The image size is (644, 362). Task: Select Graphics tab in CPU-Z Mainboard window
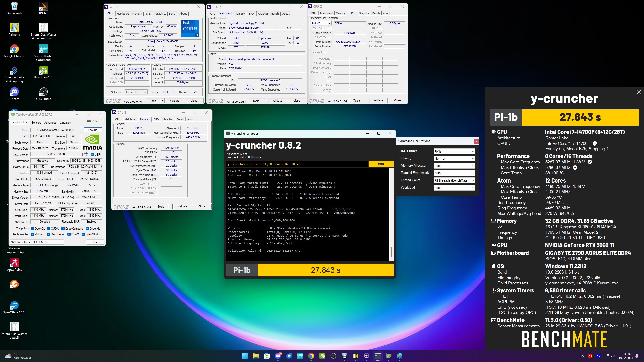[x=263, y=14]
